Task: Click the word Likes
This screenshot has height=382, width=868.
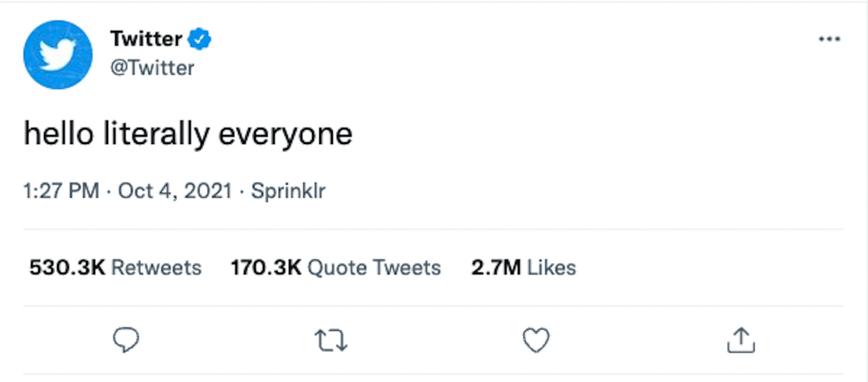Action: click(x=551, y=267)
